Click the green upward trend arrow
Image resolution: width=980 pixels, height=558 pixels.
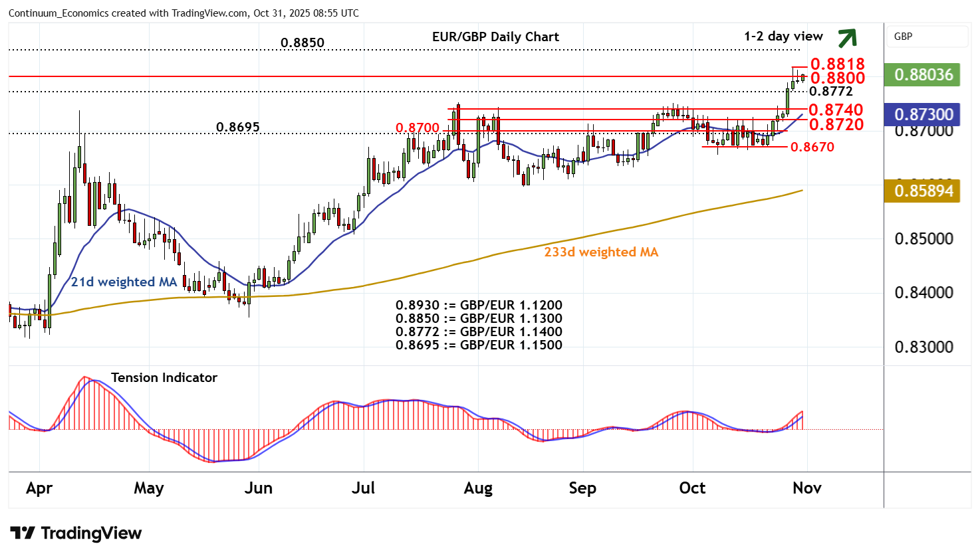pos(846,38)
